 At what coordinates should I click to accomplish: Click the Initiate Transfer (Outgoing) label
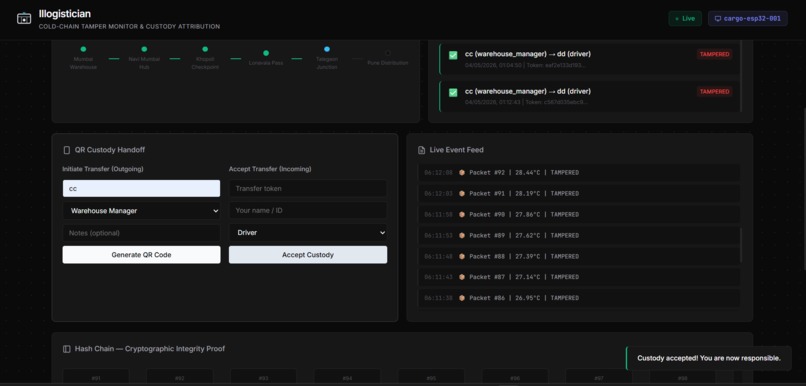103,169
